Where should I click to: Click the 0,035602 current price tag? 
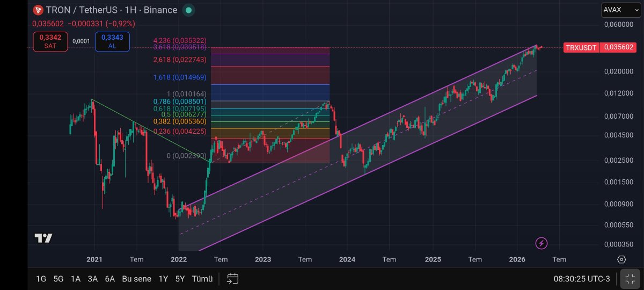[619, 47]
